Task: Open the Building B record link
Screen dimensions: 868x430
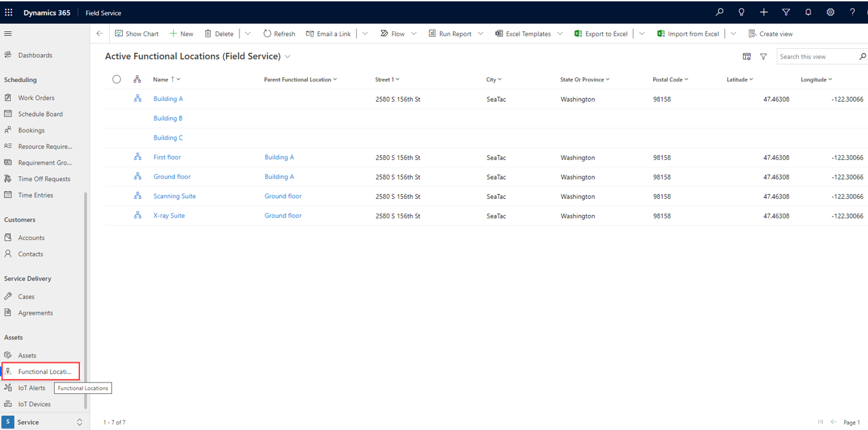Action: point(168,118)
